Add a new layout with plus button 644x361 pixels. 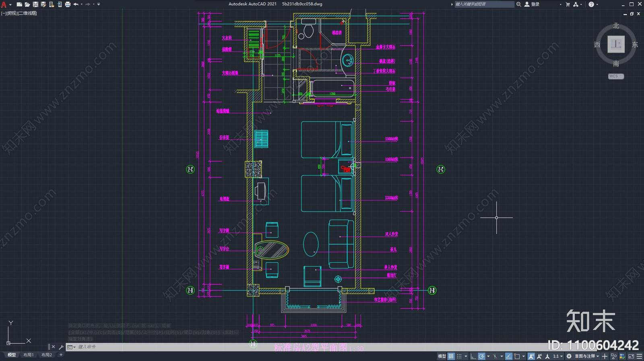point(61,355)
